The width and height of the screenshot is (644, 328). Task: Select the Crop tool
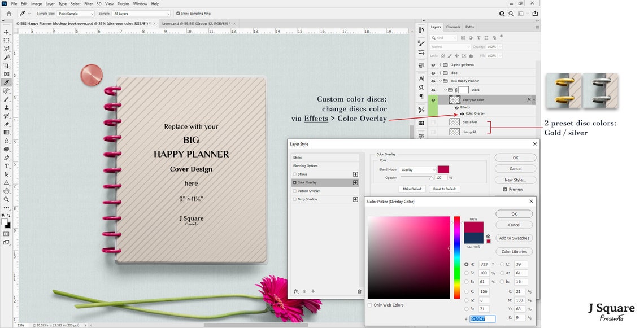tap(7, 65)
